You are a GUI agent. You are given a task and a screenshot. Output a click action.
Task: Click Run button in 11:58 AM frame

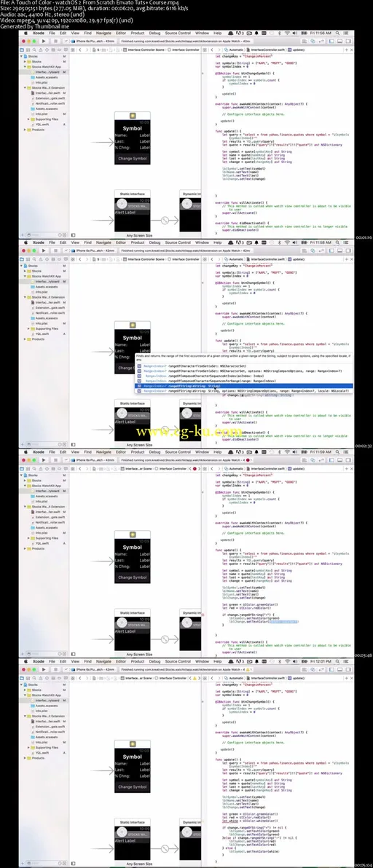[x=43, y=250]
